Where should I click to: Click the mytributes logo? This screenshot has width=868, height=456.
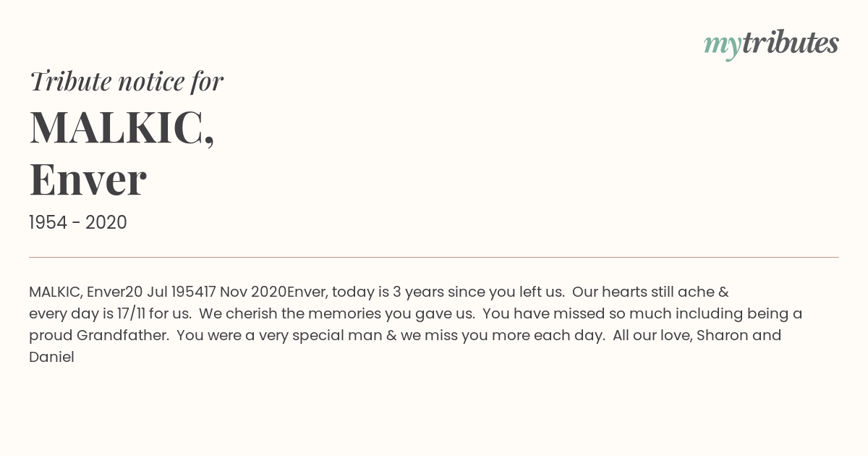pos(771,44)
